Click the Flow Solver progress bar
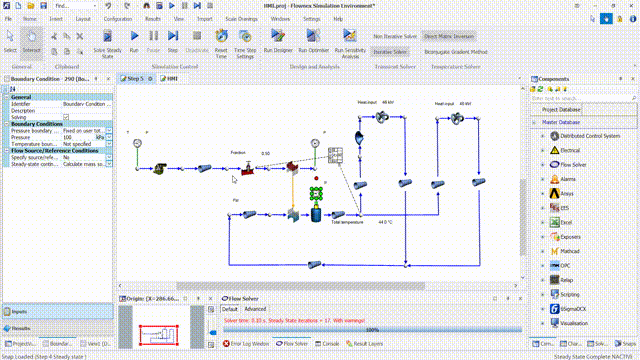 click(x=372, y=329)
